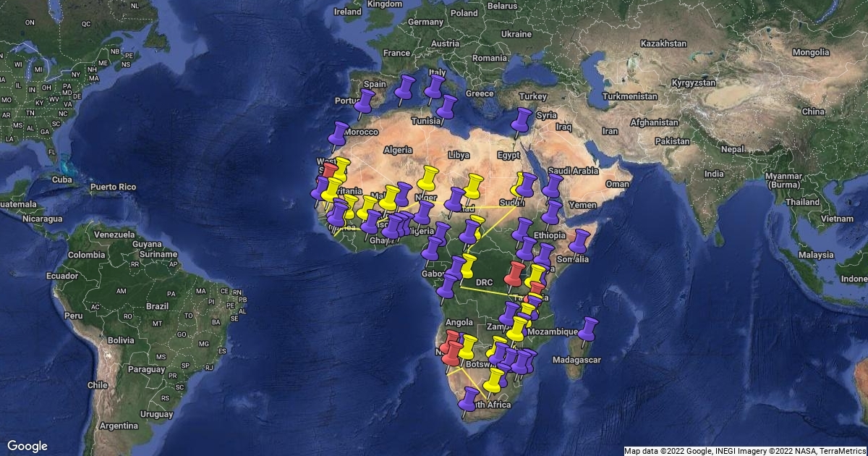Screen dimensions: 868x456
Task: Click the Iran country label
Action: [x=610, y=131]
